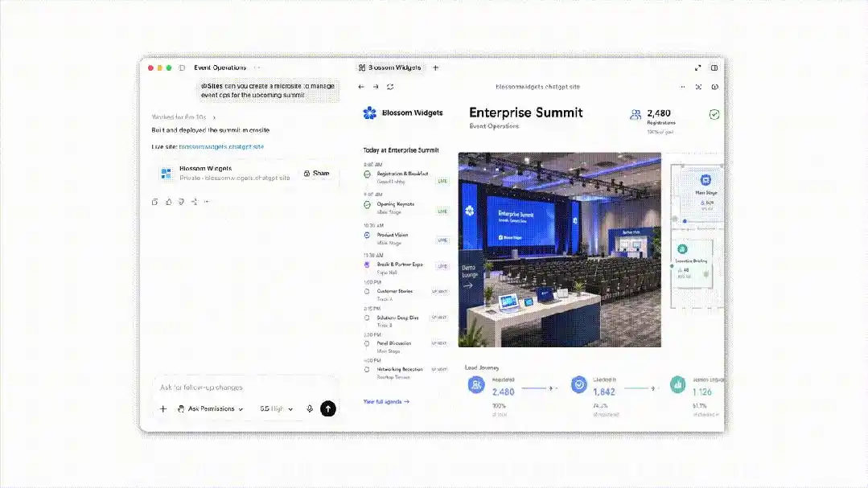Open the preview more options ellipsis

click(682, 87)
